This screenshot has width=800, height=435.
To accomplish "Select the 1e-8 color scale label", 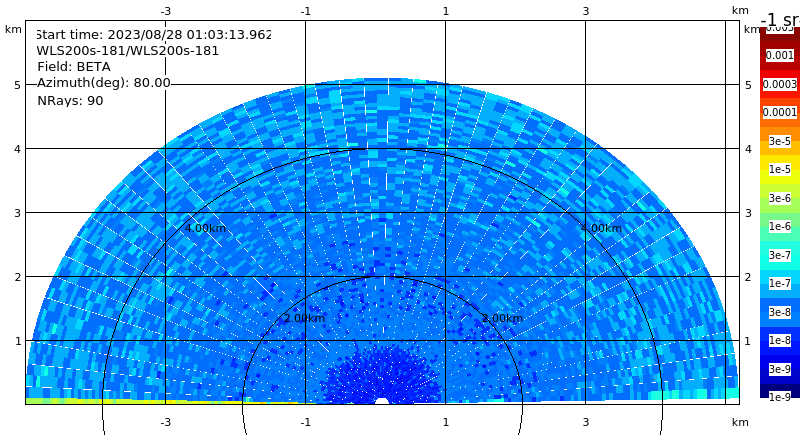I will (x=780, y=340).
